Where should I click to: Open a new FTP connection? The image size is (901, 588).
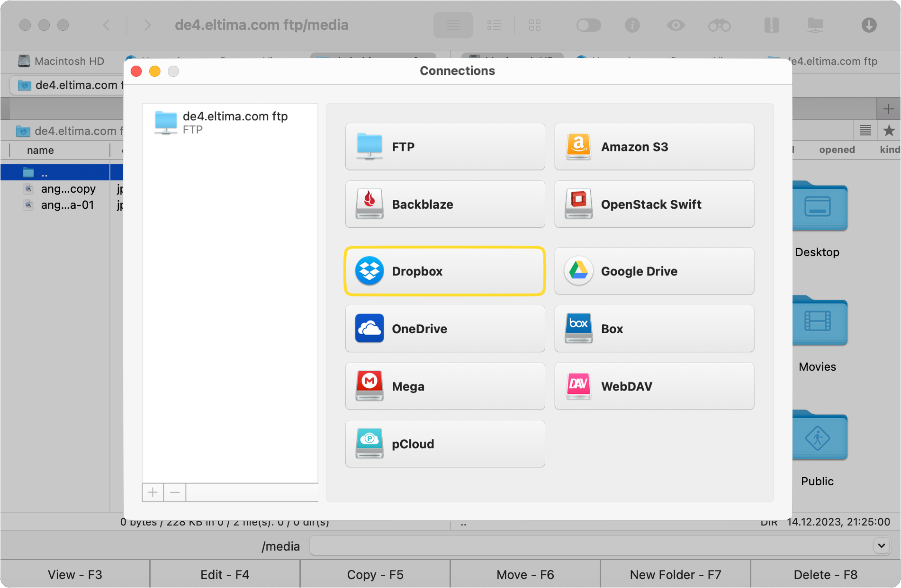444,147
